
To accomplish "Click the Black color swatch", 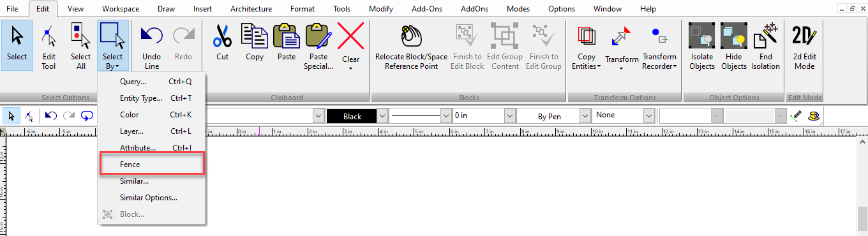I will point(352,116).
